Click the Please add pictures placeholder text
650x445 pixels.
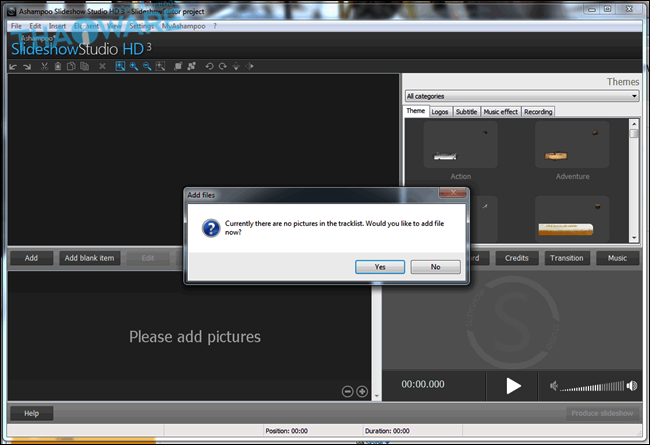coord(195,337)
